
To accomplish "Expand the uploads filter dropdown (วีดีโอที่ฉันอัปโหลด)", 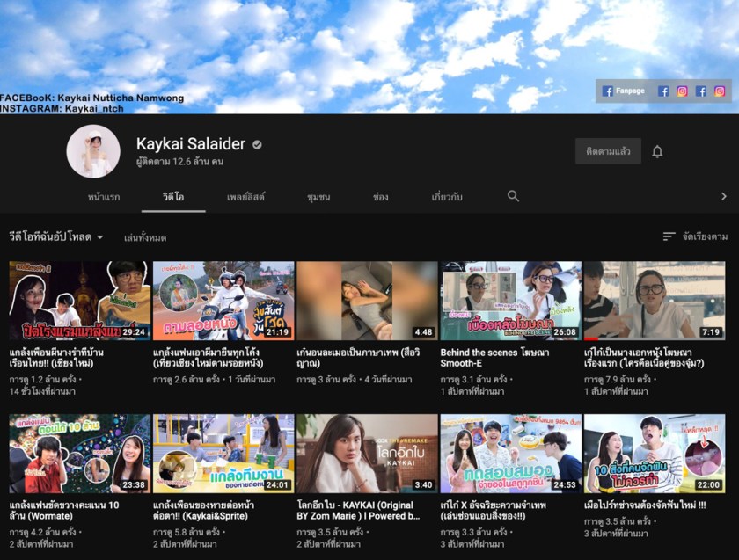I will point(56,237).
